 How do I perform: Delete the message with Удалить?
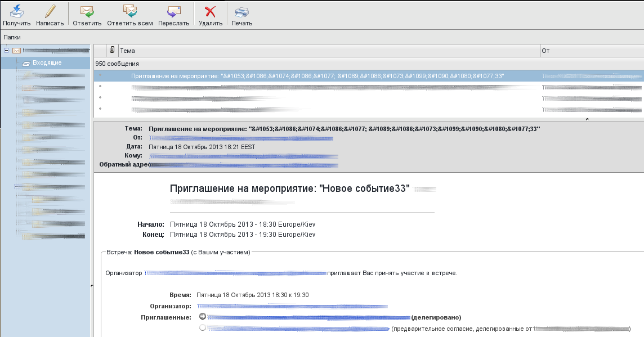pyautogui.click(x=210, y=11)
